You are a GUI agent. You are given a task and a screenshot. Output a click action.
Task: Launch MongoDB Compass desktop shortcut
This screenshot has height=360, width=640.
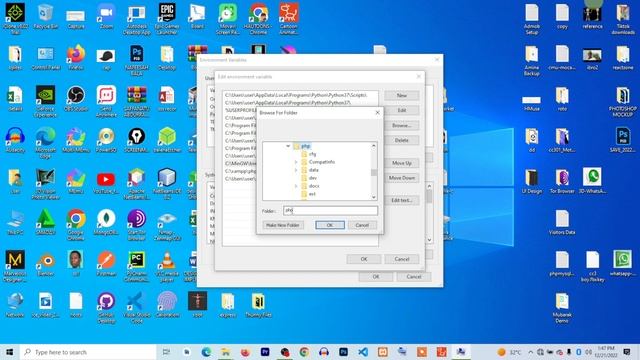(x=106, y=222)
